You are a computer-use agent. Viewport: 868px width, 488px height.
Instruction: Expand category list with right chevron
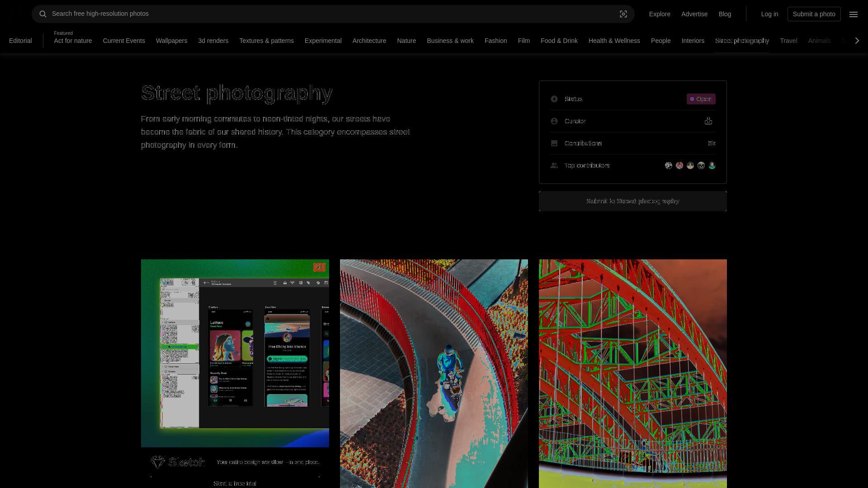tap(857, 41)
